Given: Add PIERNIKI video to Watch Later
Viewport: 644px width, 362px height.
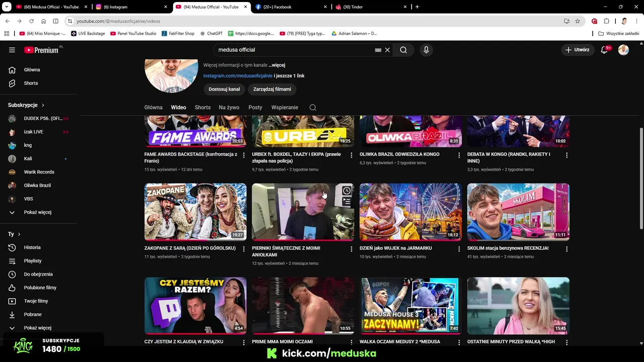Looking at the screenshot, I should [x=347, y=191].
